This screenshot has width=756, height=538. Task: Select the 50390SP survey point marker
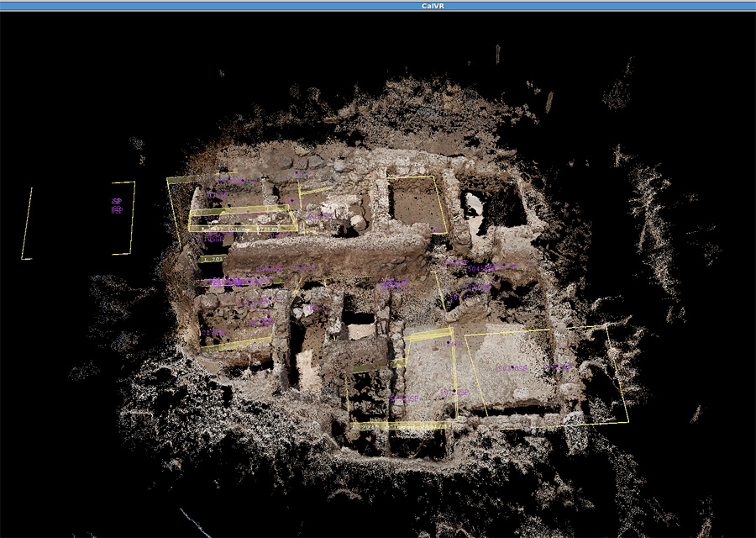[x=512, y=369]
